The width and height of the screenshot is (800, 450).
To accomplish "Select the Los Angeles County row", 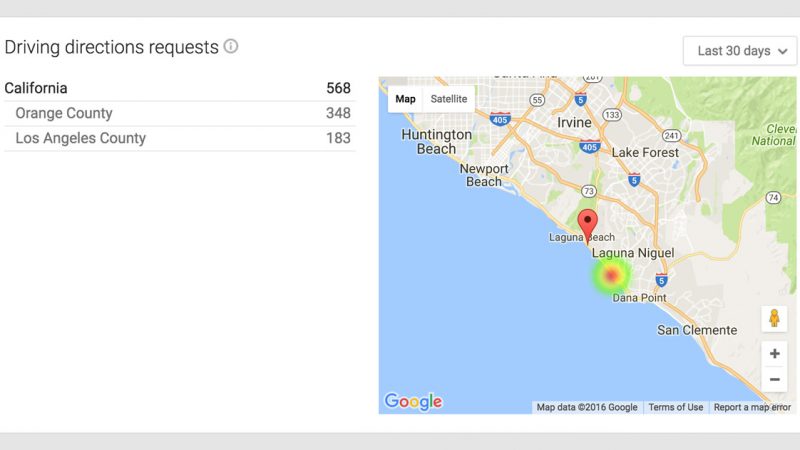I will pyautogui.click(x=178, y=138).
